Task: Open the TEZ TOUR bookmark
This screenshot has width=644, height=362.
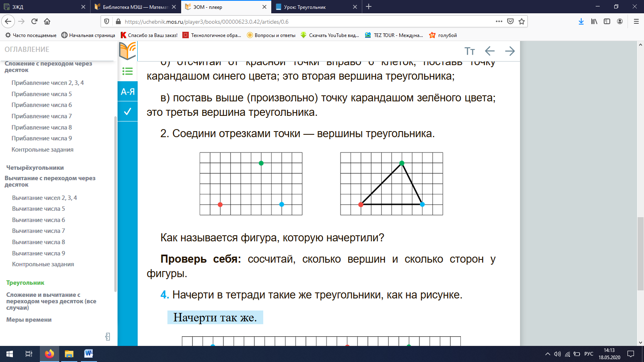Action: 394,35
